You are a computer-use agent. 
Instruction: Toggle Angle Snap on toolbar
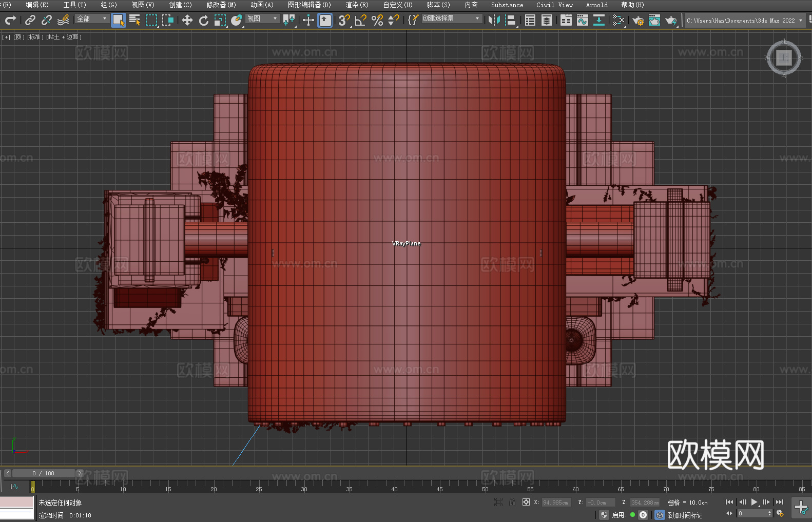click(x=360, y=21)
